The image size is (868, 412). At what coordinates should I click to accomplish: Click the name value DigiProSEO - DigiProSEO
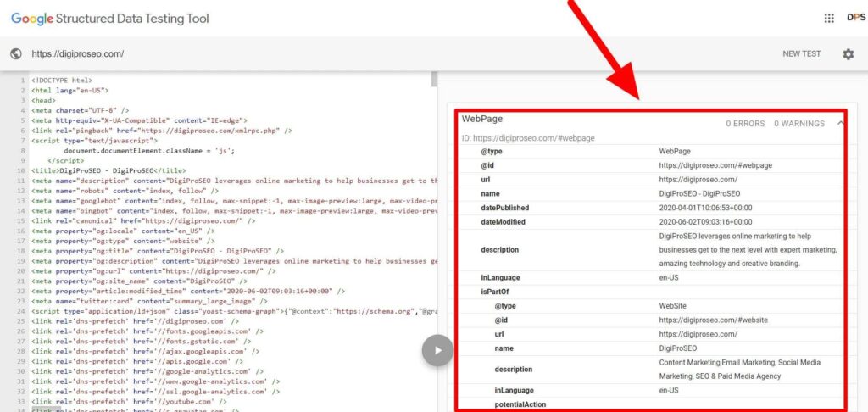(699, 194)
